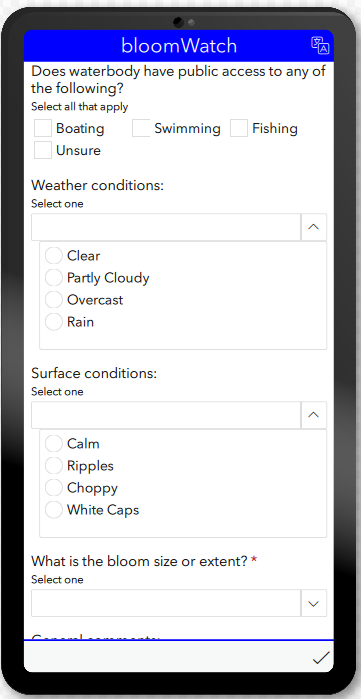The height and width of the screenshot is (699, 361).
Task: Collapse the Surface conditions dropdown arrow
Action: (x=314, y=415)
